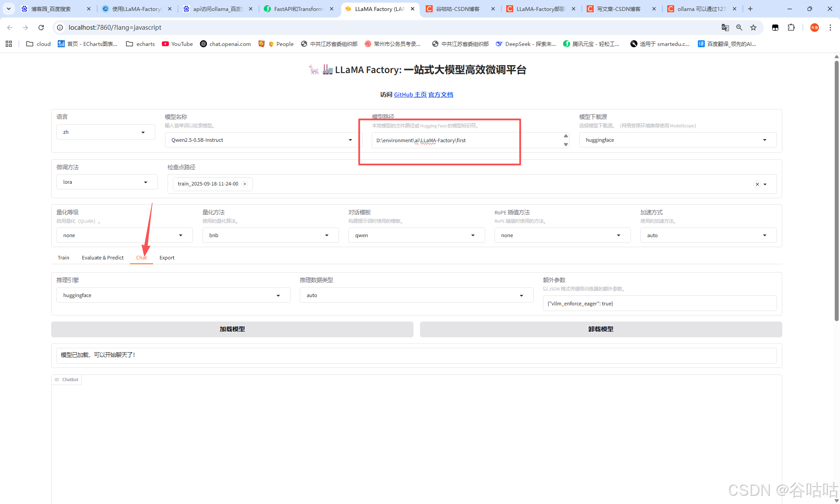Viewport: 840px width, 504px height.
Task: Open the 量化等级 none dropdown
Action: pos(124,235)
